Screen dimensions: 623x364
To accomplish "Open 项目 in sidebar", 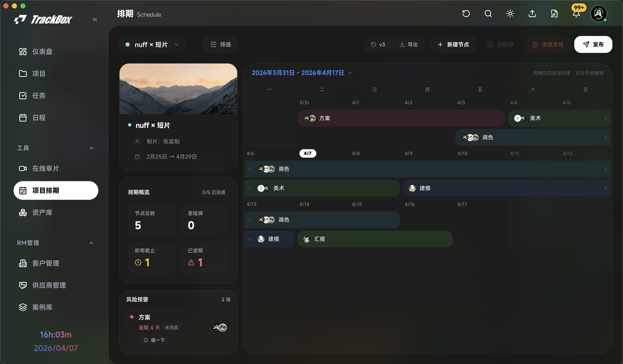I will click(56, 74).
